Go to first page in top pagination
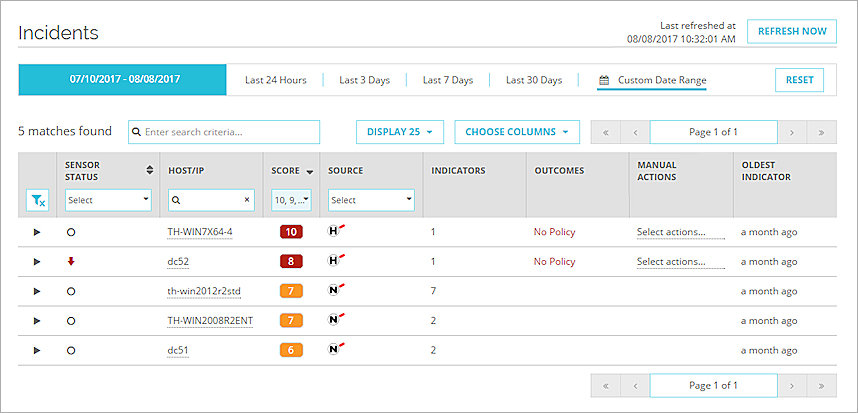Viewport: 858px width, 413px height. pos(606,132)
